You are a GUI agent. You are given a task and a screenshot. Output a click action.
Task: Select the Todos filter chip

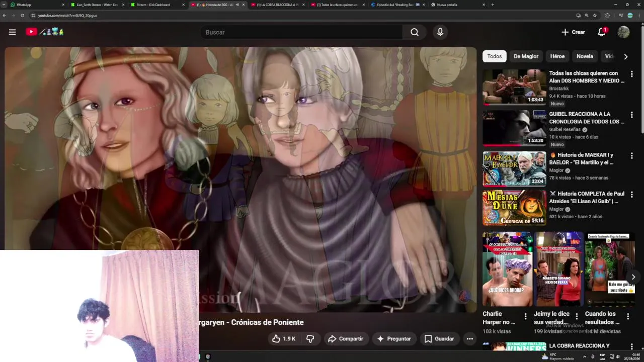point(495,56)
